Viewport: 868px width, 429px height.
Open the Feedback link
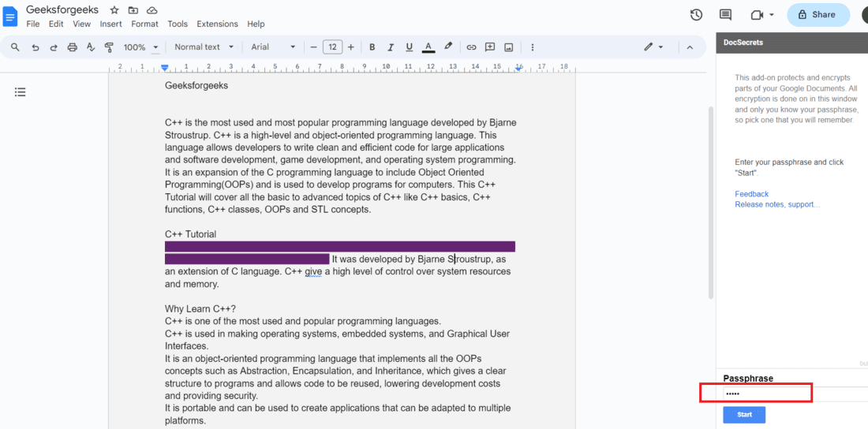pyautogui.click(x=751, y=194)
